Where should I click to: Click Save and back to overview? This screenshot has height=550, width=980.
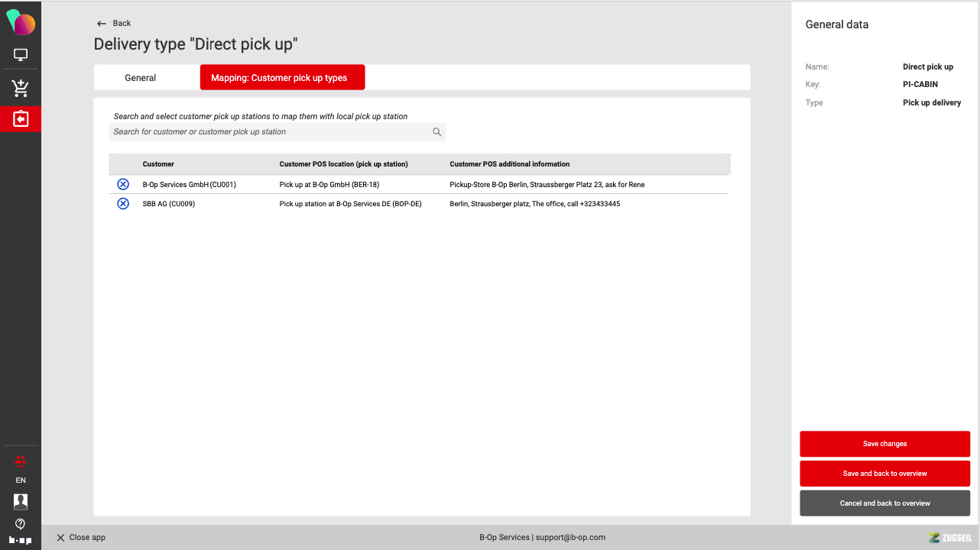pos(884,474)
